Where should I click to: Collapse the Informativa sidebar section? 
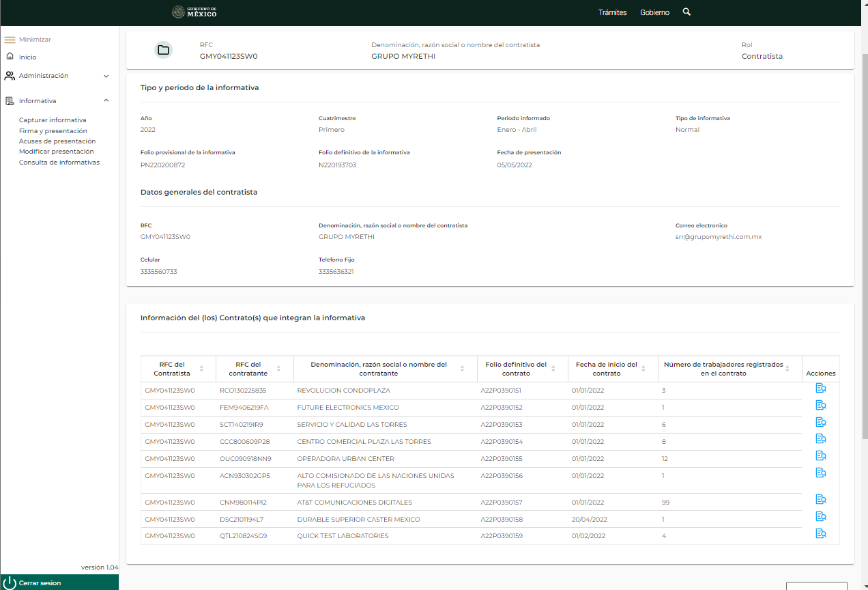106,100
